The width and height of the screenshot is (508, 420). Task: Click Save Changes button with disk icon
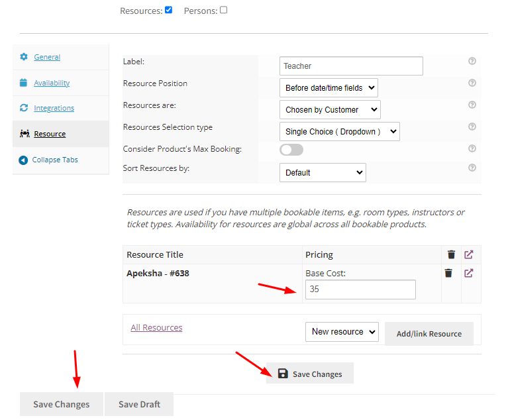pos(310,374)
